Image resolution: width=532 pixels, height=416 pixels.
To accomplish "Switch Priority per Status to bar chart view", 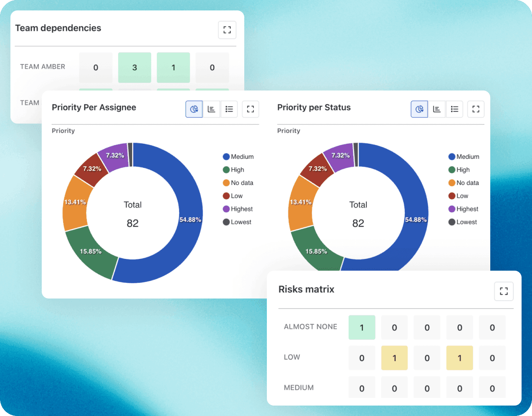I will click(x=437, y=109).
